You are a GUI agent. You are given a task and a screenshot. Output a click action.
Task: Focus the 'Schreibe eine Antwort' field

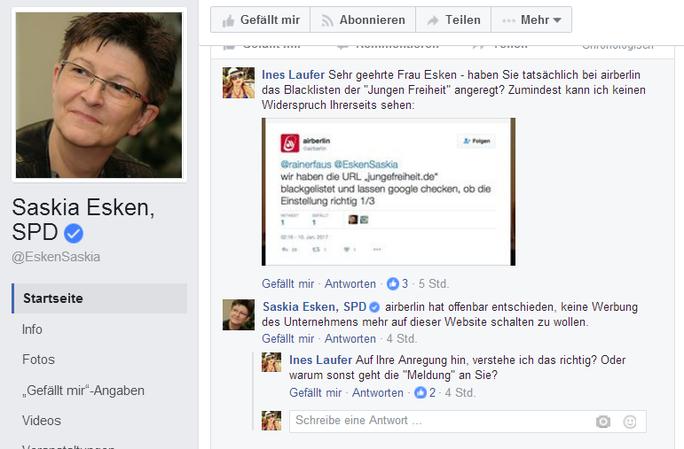468,421
